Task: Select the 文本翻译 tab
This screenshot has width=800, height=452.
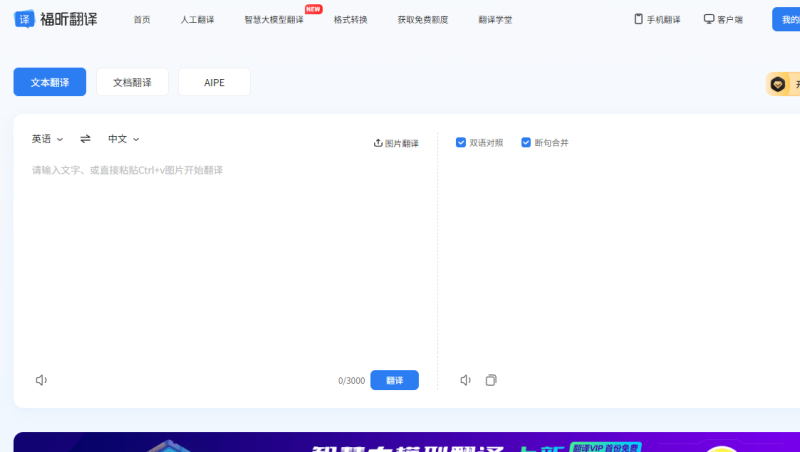Action: point(50,82)
